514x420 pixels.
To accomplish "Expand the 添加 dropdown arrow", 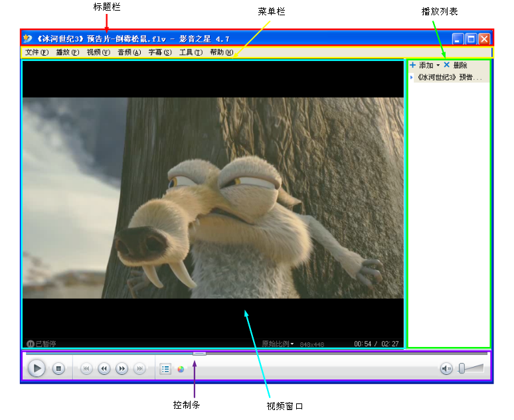I will (x=438, y=66).
